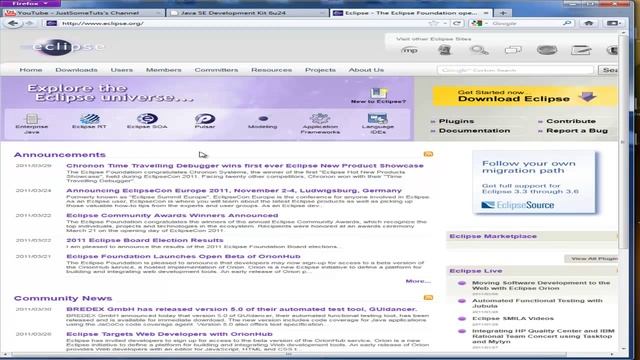
Task: Click the horizontal scrollbar at page bottom
Action: click(x=289, y=354)
